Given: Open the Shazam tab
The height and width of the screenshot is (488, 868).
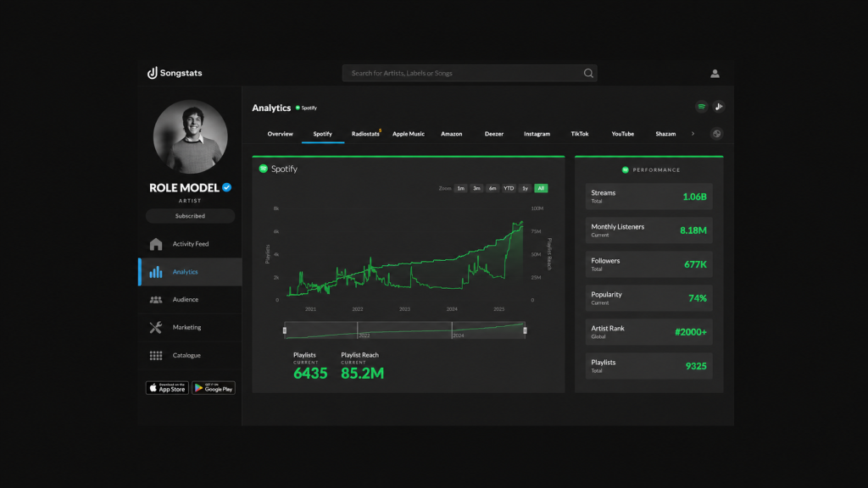Looking at the screenshot, I should click(665, 134).
